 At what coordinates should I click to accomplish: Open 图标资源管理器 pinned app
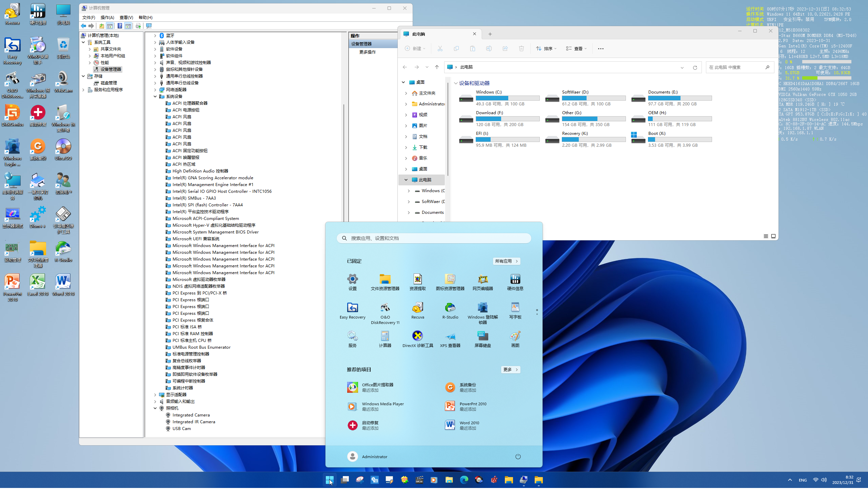pyautogui.click(x=450, y=282)
